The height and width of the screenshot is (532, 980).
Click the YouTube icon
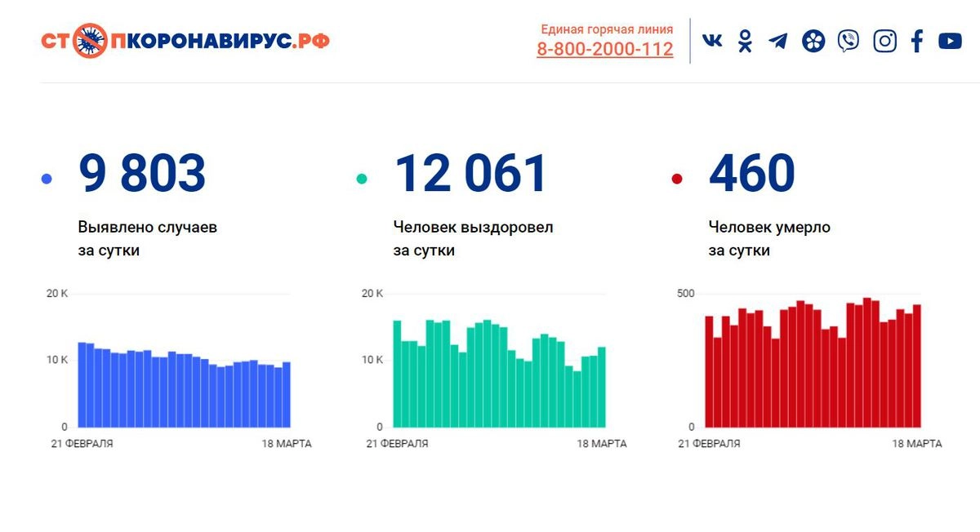coord(950,41)
